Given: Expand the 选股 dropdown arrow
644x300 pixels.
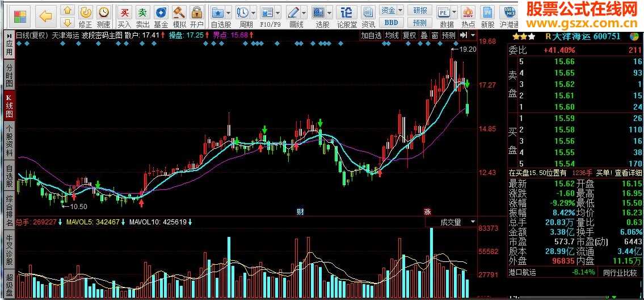Looking at the screenshot, I should (330, 11).
